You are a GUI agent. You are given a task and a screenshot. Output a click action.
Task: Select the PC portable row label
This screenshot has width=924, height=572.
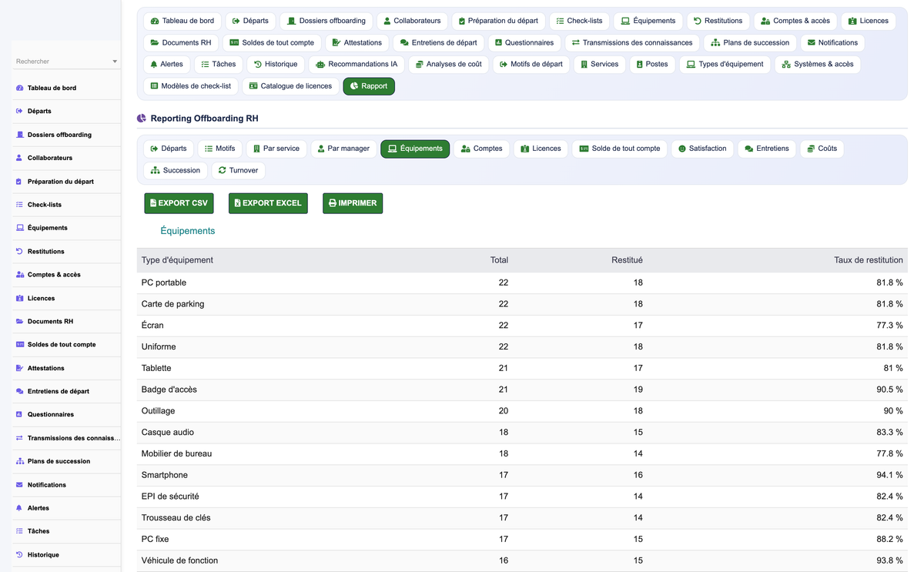tap(164, 283)
